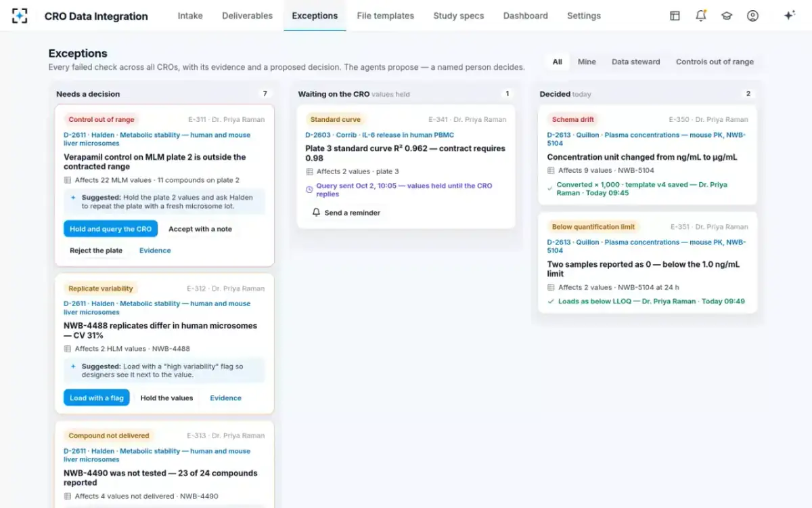Select the All filter
812x508 pixels.
coord(557,62)
